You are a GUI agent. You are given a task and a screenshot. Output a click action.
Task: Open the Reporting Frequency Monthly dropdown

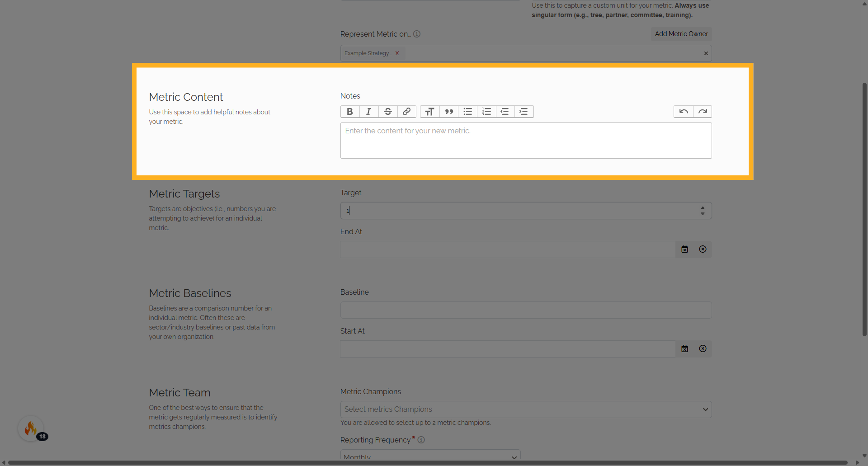coord(430,456)
